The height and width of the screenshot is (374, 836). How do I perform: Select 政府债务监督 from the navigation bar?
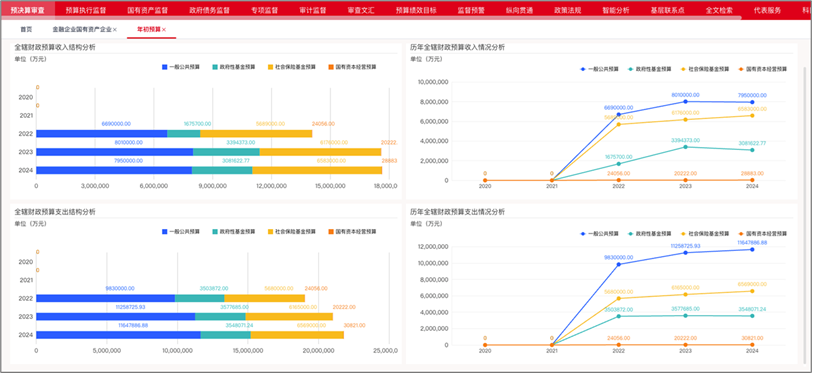coord(209,10)
